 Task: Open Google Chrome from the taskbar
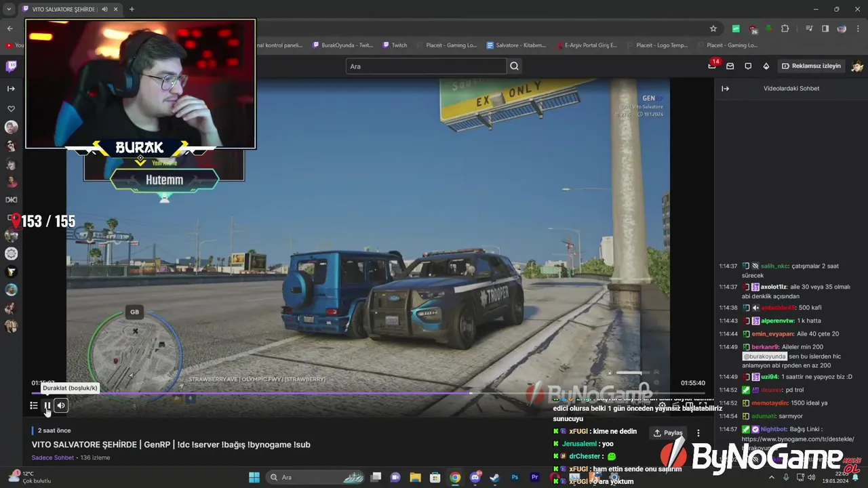click(x=455, y=477)
